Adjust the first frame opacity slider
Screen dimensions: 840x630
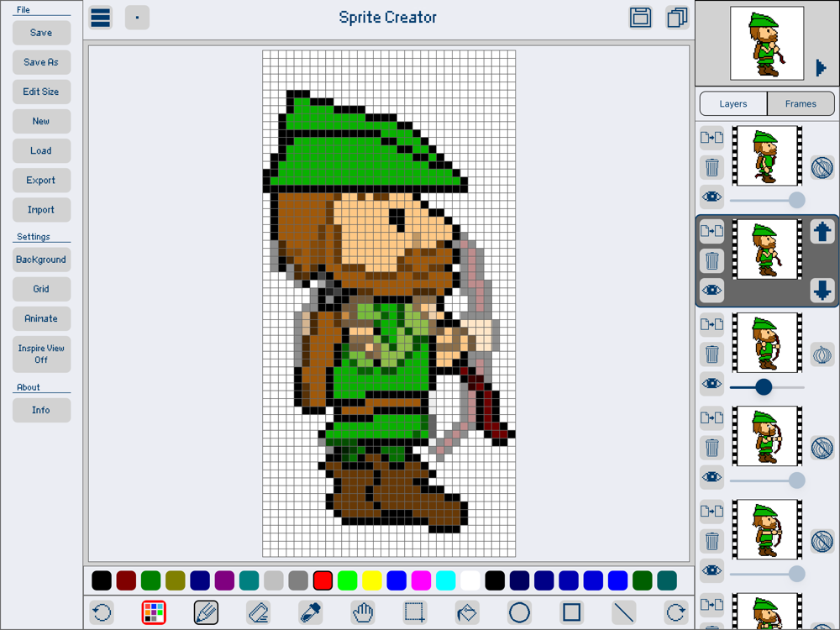tap(767, 201)
